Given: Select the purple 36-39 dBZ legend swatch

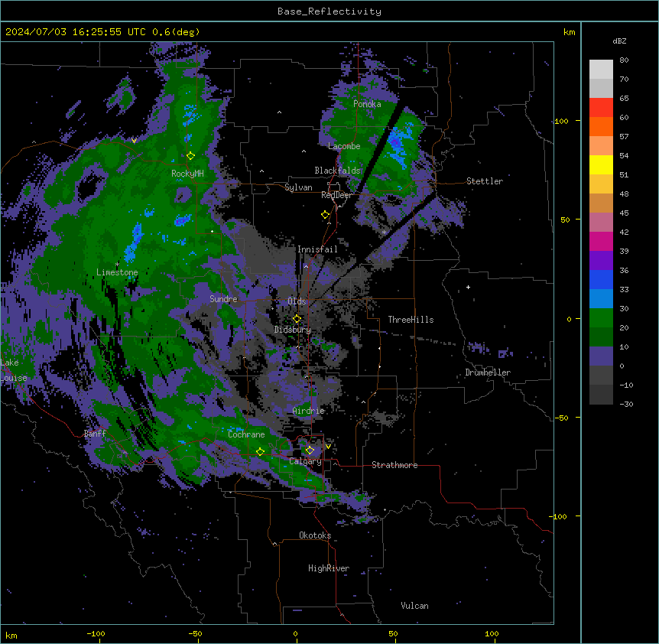Looking at the screenshot, I should [x=601, y=261].
